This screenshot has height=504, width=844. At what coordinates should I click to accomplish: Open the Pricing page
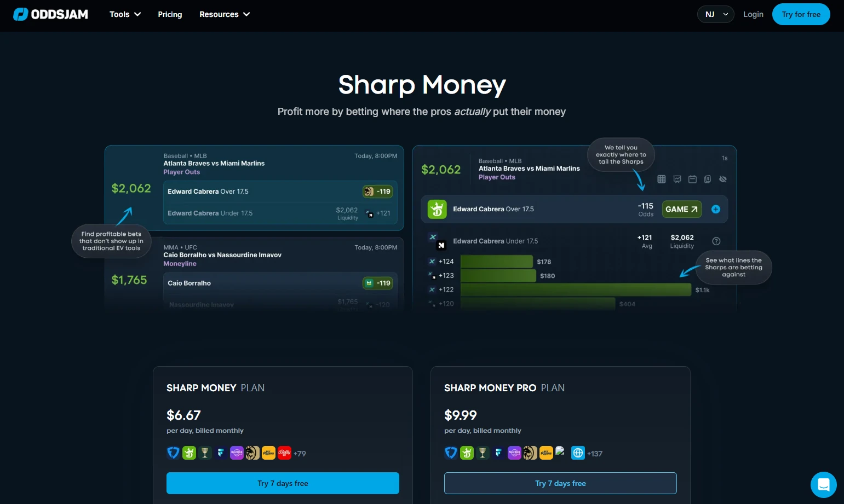point(170,14)
